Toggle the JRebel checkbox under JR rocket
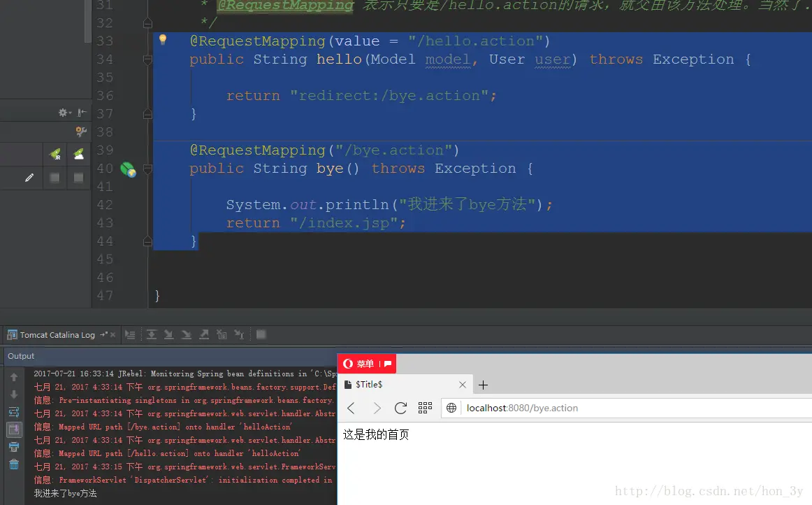812x505 pixels. coord(55,178)
